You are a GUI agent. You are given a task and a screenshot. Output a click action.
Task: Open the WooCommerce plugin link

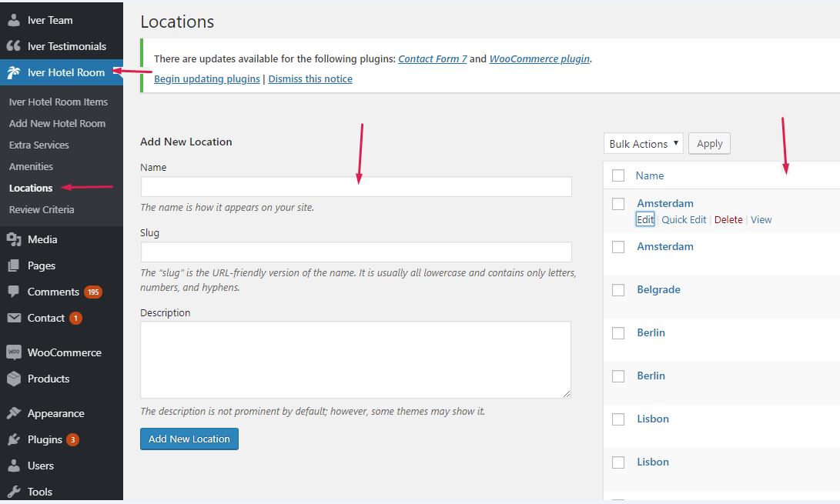coord(540,59)
